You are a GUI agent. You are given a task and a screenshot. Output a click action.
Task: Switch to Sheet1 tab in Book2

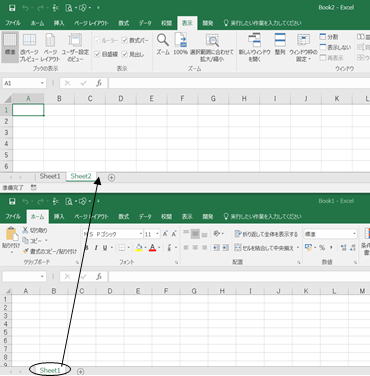tap(50, 176)
